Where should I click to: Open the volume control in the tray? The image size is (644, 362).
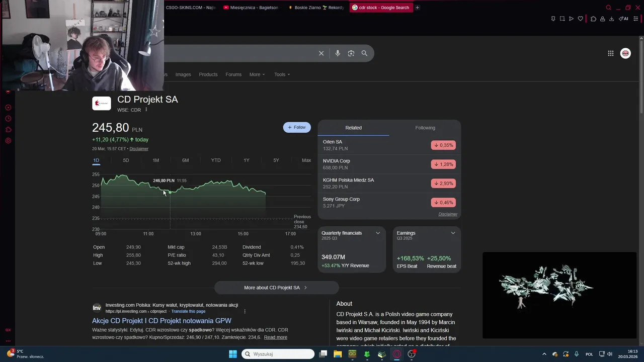click(610, 354)
